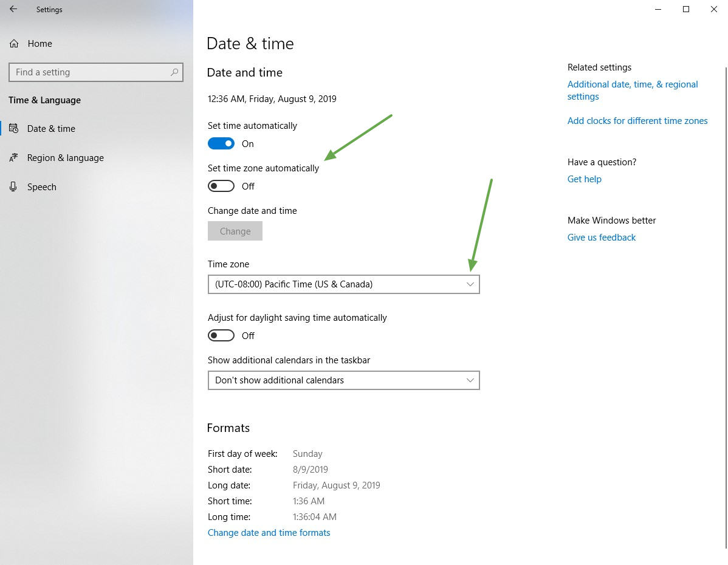
Task: Toggle Adjust for daylight saving time
Action: click(221, 336)
